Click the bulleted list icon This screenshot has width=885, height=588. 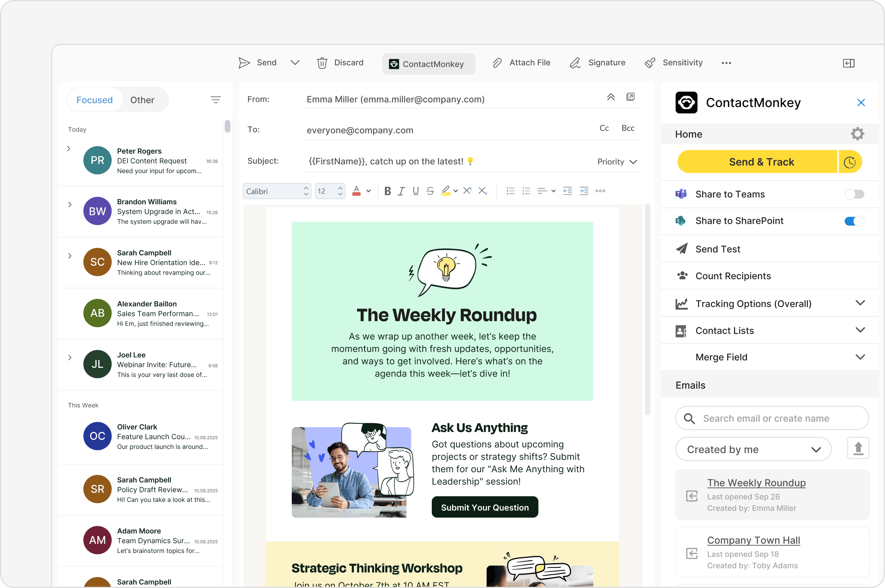[x=511, y=191]
